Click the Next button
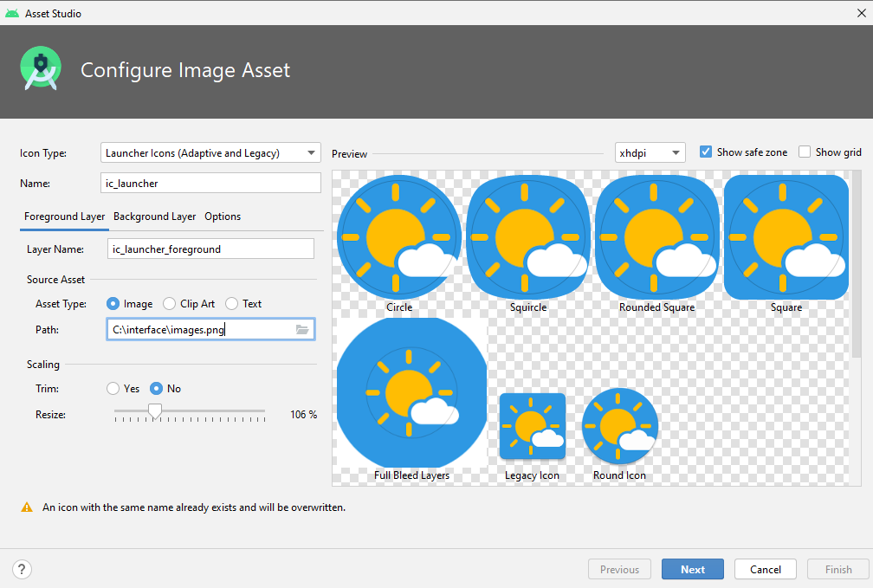The width and height of the screenshot is (873, 588). click(693, 569)
